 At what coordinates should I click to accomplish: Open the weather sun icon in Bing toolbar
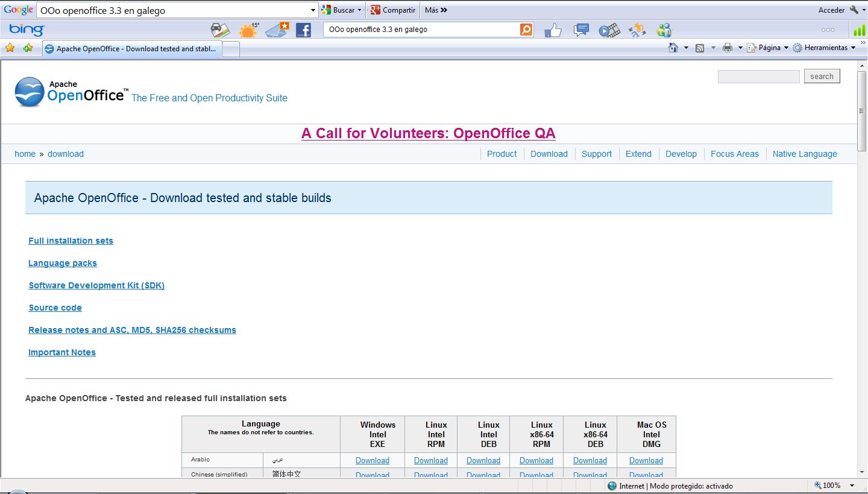coord(248,30)
